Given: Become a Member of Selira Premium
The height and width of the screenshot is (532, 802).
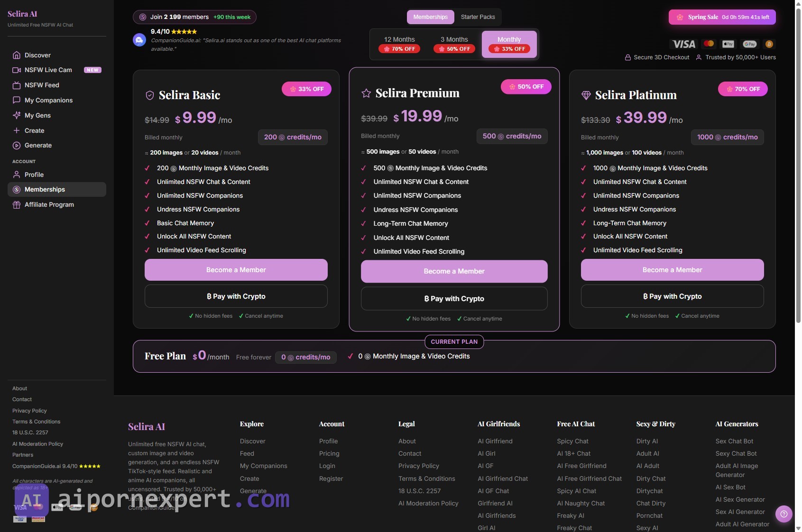Looking at the screenshot, I should coord(454,271).
